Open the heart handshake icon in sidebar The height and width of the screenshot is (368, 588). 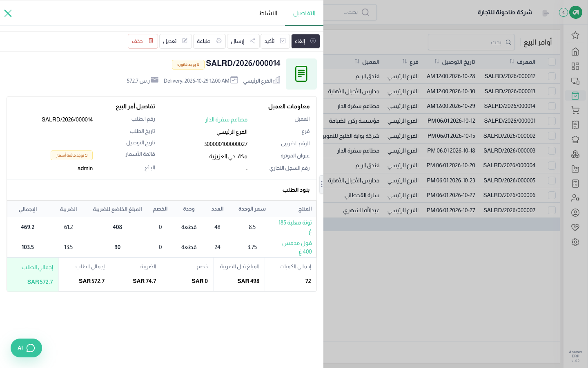(575, 227)
